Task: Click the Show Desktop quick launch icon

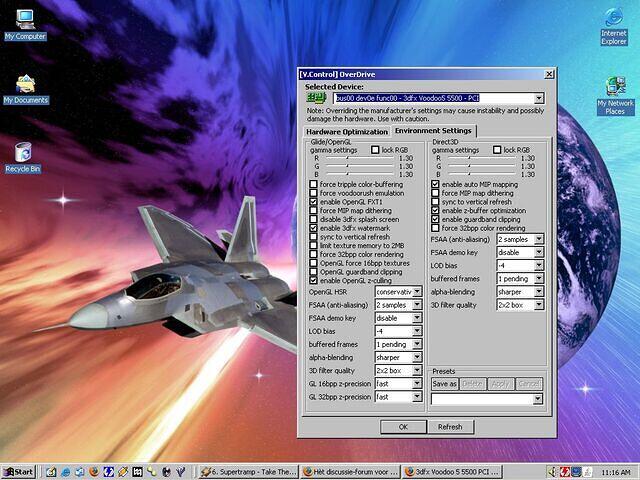Action: pyautogui.click(x=79, y=472)
